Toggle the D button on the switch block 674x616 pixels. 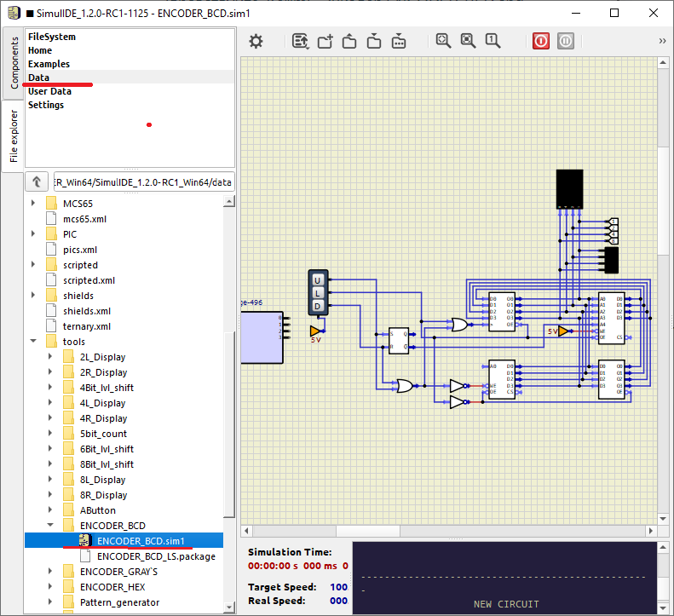318,306
